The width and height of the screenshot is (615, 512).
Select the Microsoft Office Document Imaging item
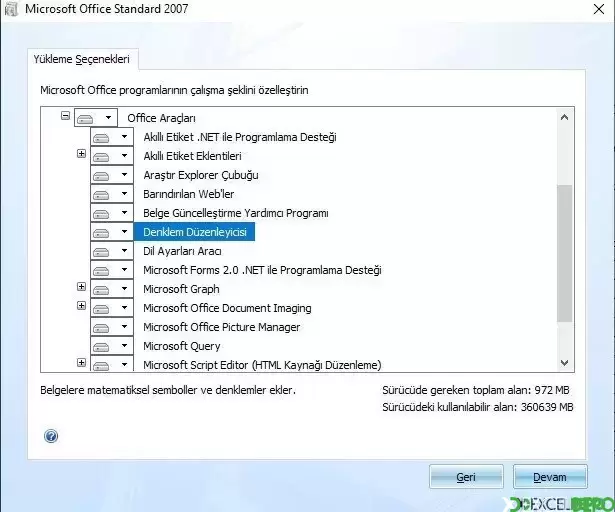tap(227, 308)
